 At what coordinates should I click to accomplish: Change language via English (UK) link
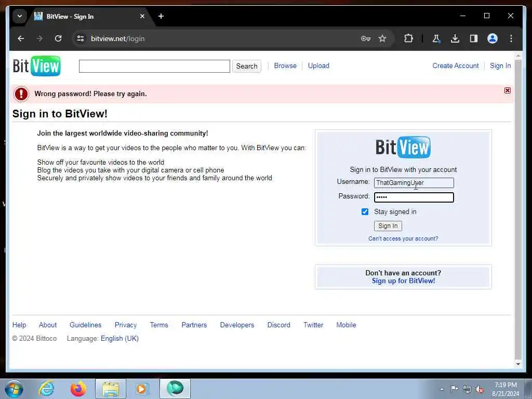(x=120, y=339)
